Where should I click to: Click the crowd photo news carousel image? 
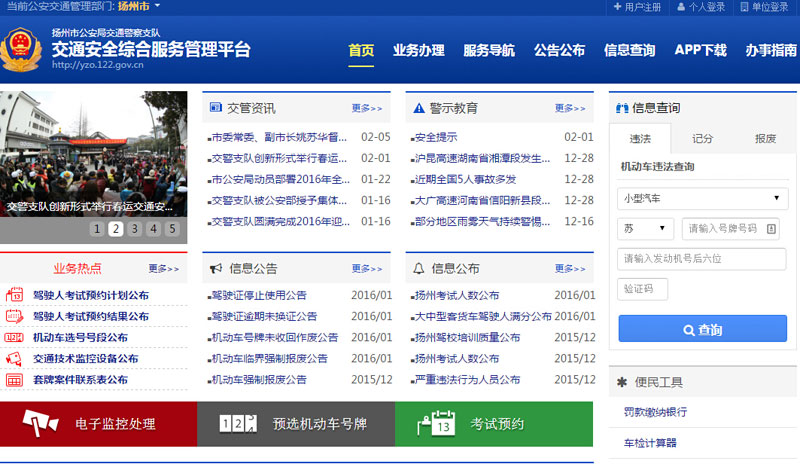(93, 154)
